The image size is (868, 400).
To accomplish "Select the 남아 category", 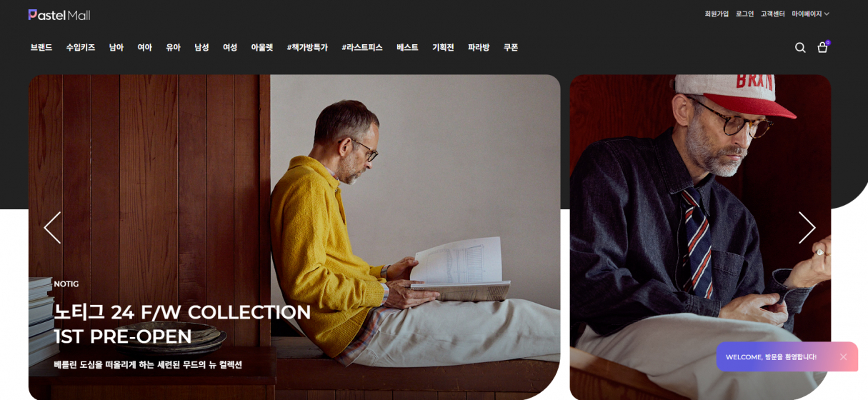I will click(x=116, y=47).
